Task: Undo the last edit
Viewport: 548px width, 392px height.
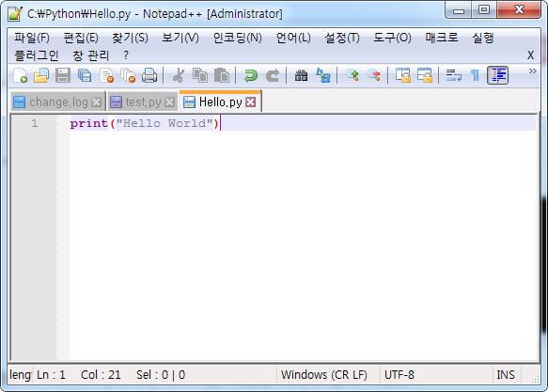Action: click(x=251, y=75)
